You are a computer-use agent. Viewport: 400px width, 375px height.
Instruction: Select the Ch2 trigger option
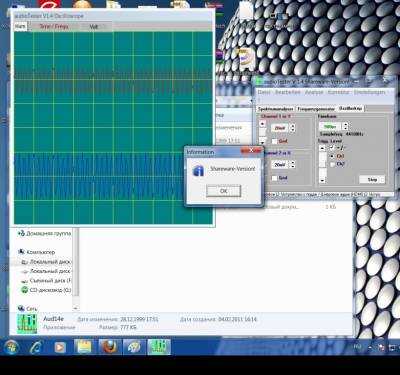coord(332,164)
